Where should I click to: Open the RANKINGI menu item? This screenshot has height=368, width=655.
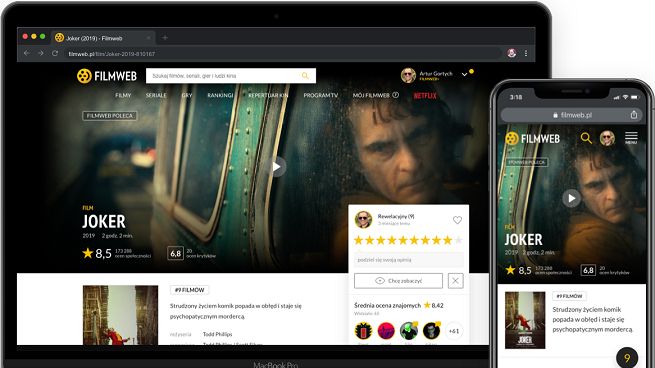pos(220,95)
